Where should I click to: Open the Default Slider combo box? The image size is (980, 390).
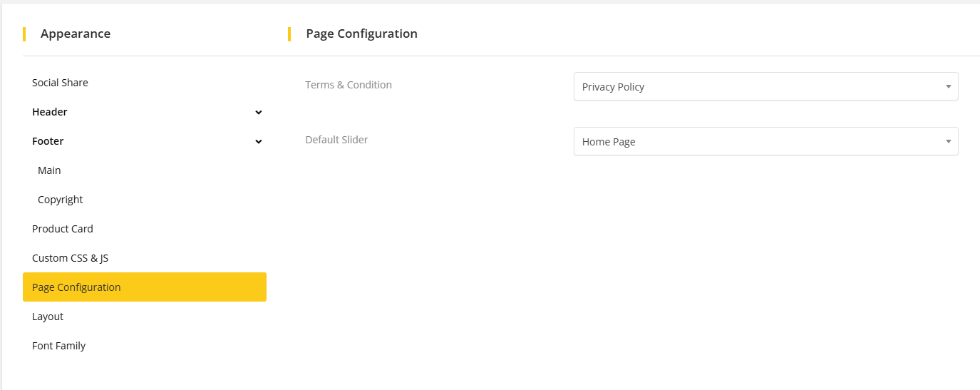[x=757, y=142]
